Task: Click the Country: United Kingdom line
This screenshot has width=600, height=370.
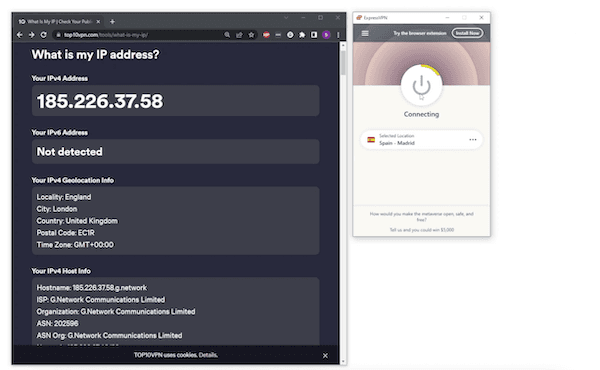Action: pos(77,221)
